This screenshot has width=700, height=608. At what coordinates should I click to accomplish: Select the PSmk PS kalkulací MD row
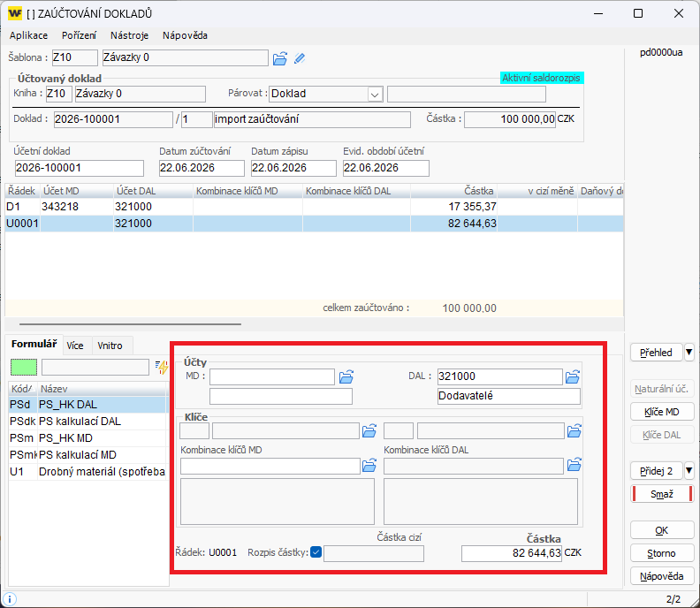point(87,455)
